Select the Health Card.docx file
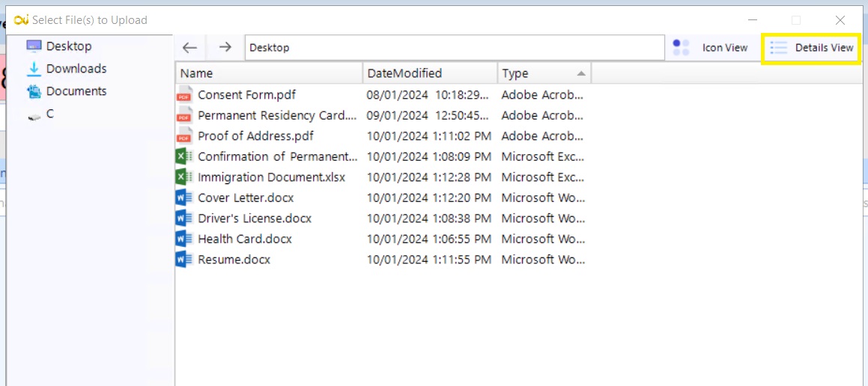This screenshot has height=386, width=868. click(244, 239)
